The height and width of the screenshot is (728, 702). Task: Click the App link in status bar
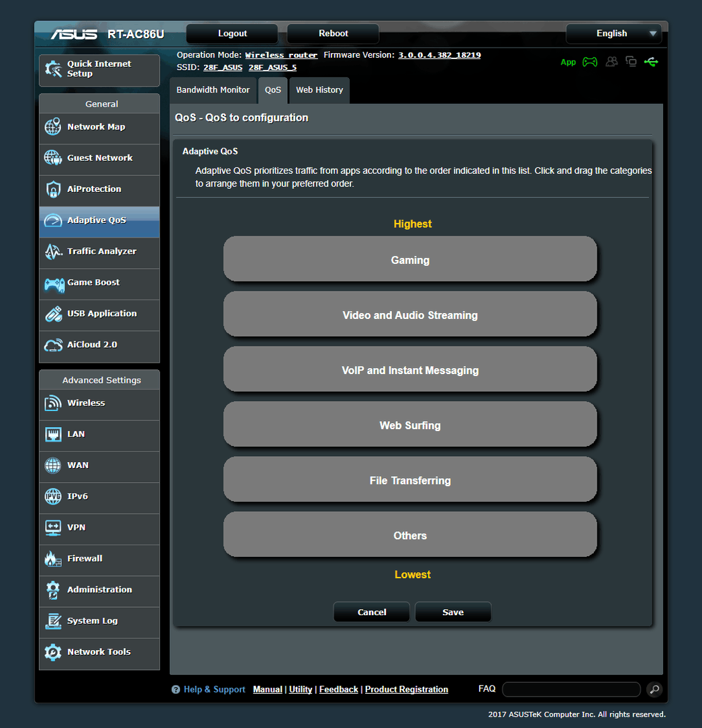pos(568,62)
